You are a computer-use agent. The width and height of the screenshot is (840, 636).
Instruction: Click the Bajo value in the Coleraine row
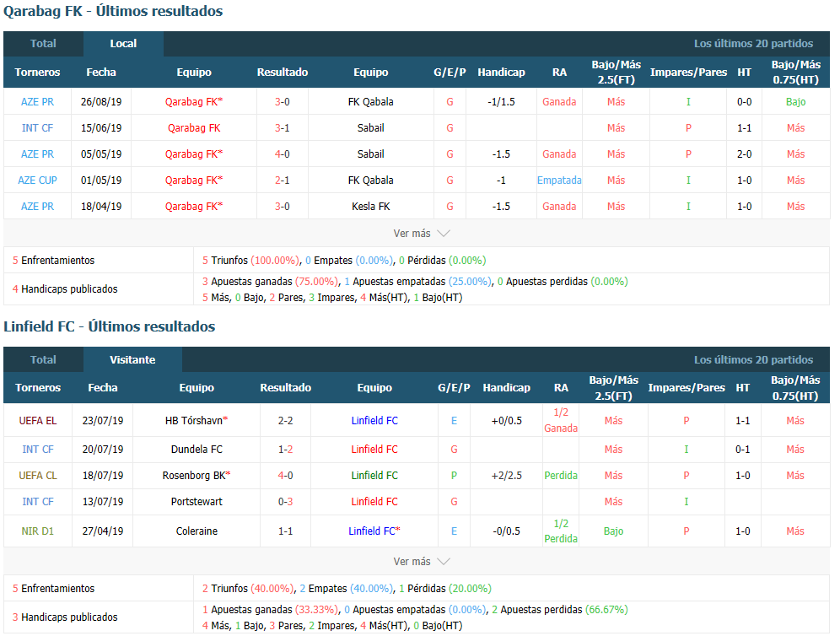tap(613, 531)
